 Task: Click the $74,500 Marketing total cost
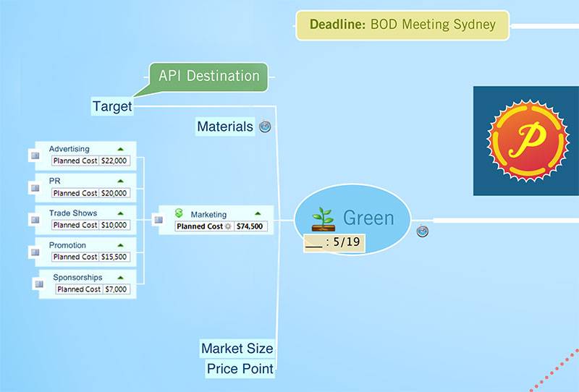click(250, 226)
